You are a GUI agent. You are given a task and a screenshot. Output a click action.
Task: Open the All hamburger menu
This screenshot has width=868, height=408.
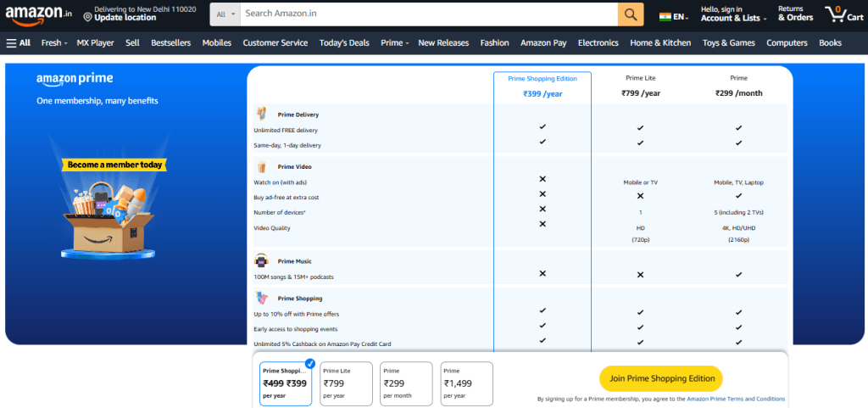pos(19,42)
